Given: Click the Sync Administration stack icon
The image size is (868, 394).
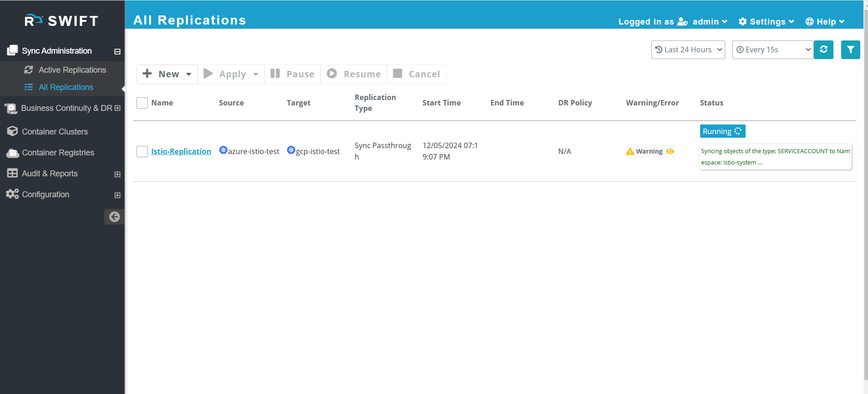Looking at the screenshot, I should click(x=12, y=50).
